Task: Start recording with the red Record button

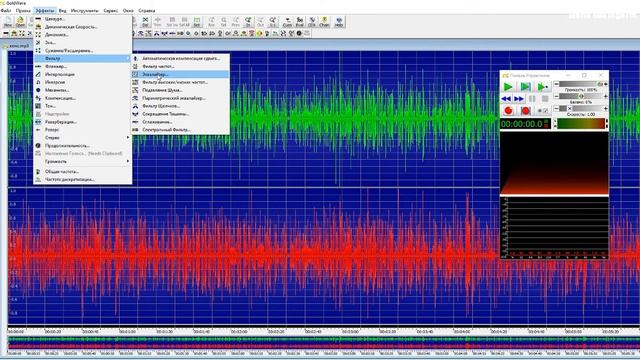Action: [x=508, y=111]
